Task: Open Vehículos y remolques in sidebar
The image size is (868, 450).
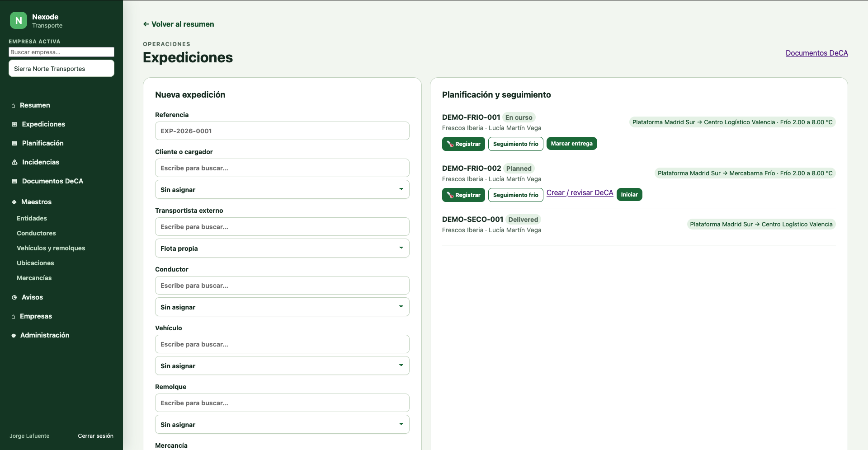Action: point(51,248)
